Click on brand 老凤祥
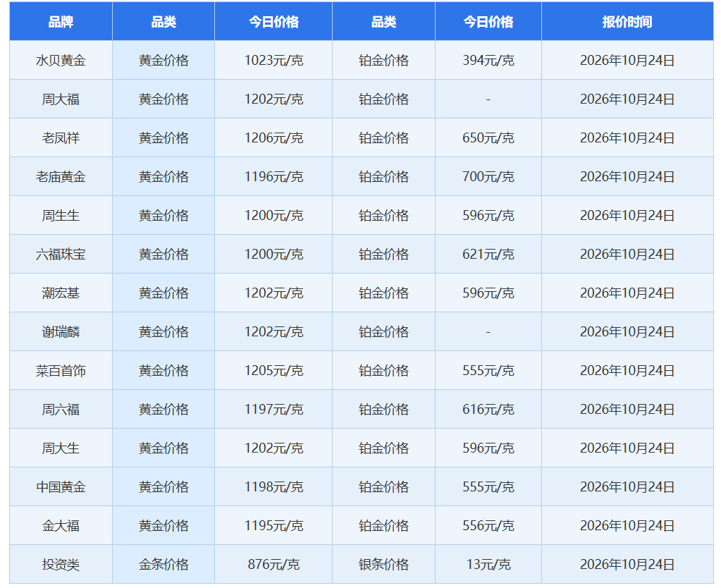 [61, 138]
